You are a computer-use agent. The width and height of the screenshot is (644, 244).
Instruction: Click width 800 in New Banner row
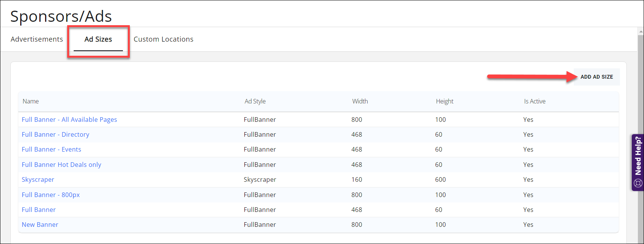click(x=357, y=225)
